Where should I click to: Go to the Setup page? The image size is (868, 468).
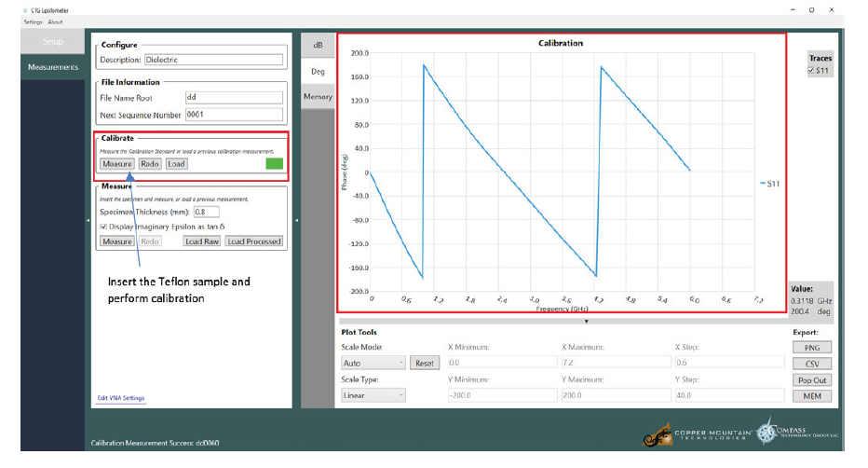coord(53,42)
